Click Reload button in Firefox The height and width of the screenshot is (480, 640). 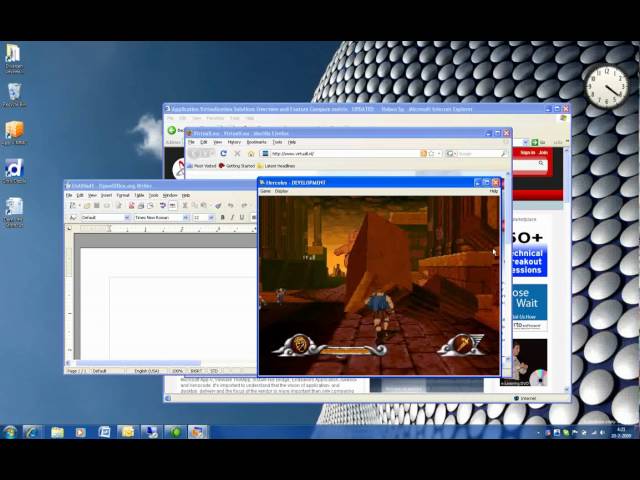(x=223, y=153)
